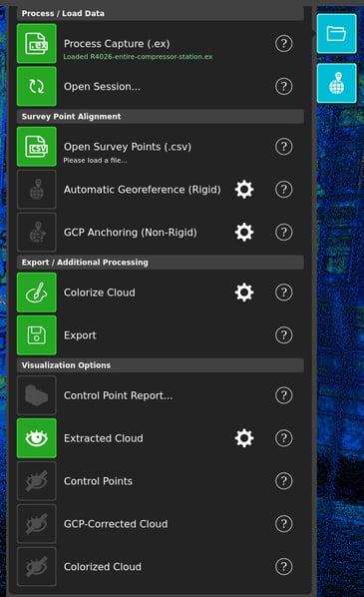Click the Colorized Cloud label
The width and height of the screenshot is (364, 597).
click(x=103, y=567)
